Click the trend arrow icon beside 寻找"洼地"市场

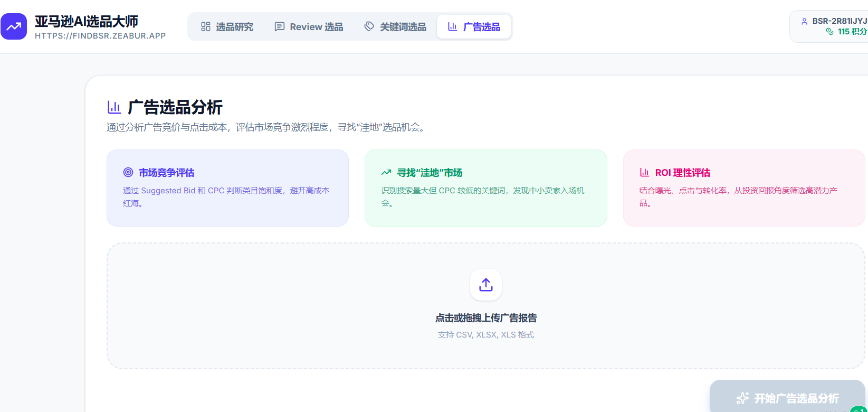(386, 172)
